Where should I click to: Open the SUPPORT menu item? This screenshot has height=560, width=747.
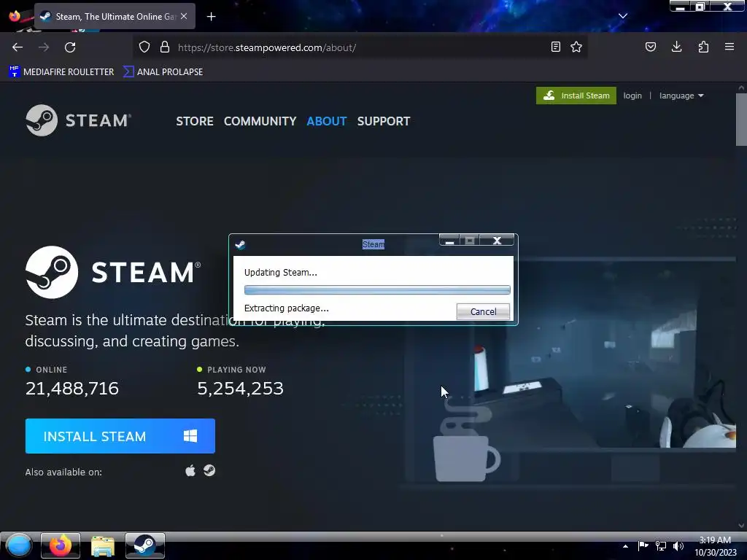(x=384, y=121)
